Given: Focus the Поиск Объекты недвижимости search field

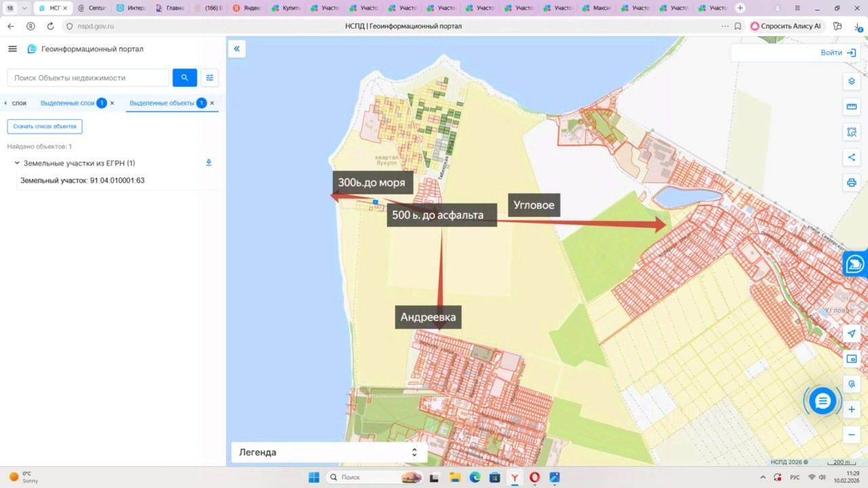Looking at the screenshot, I should click(88, 77).
